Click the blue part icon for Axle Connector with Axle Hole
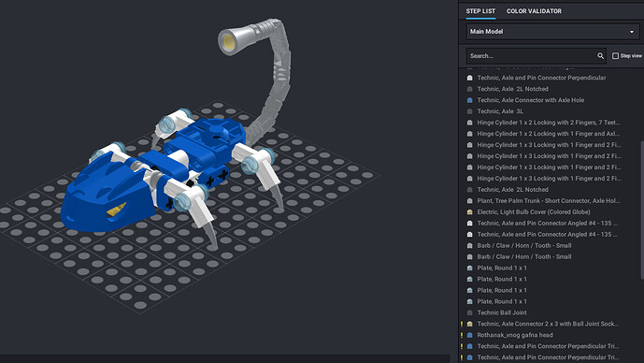 pyautogui.click(x=470, y=100)
